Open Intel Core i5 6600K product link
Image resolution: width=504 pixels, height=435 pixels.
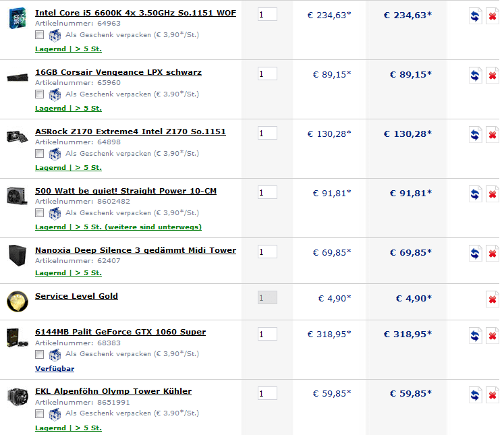(136, 13)
